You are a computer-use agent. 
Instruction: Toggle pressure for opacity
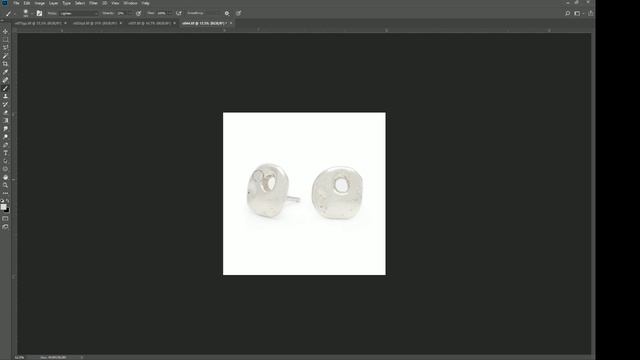(x=138, y=13)
